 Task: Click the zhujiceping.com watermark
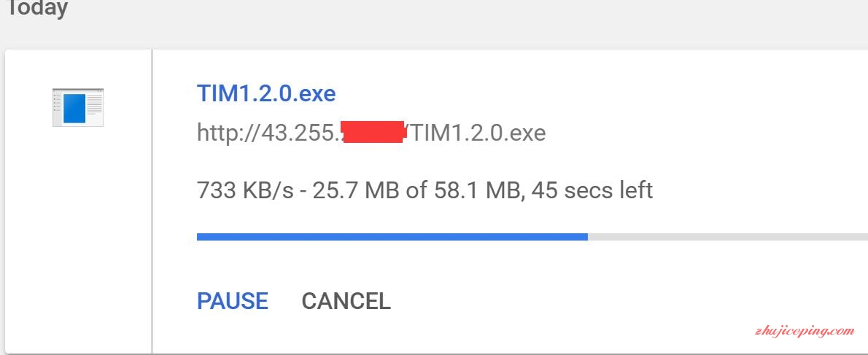click(x=805, y=331)
